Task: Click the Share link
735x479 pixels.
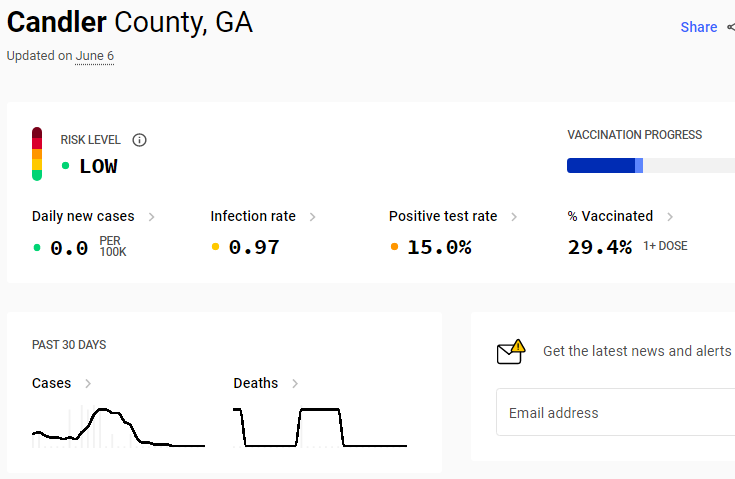Action: (698, 27)
